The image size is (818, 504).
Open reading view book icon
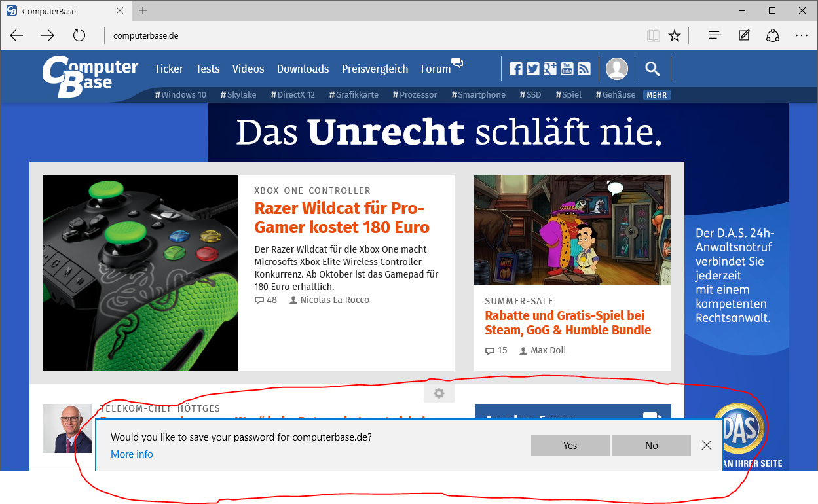point(653,35)
